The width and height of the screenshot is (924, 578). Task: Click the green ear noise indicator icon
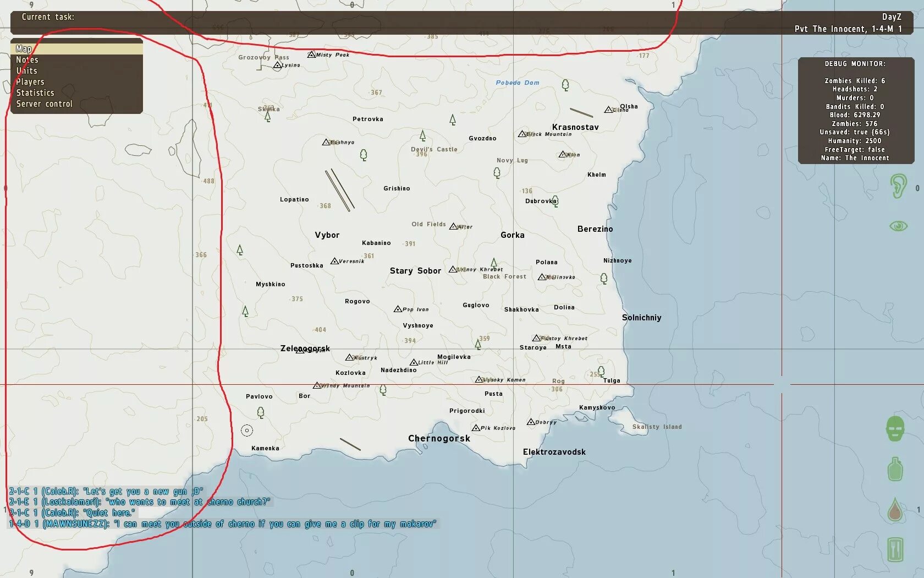point(898,186)
